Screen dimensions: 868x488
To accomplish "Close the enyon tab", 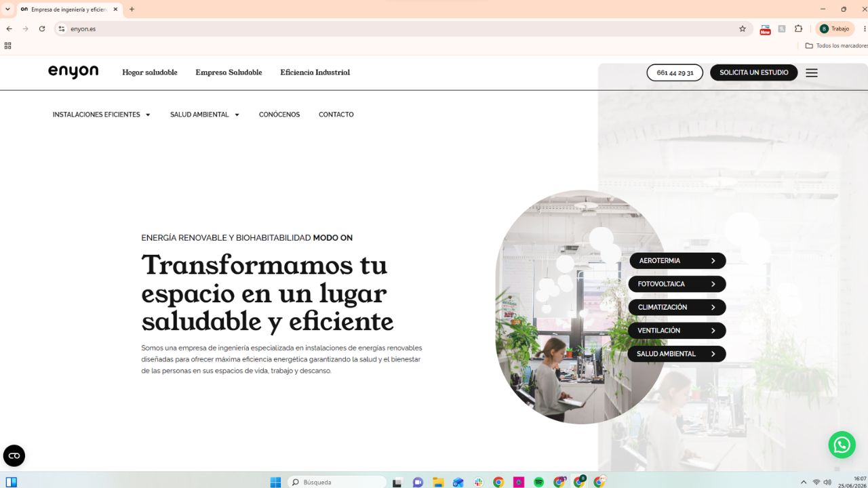I will pos(115,9).
